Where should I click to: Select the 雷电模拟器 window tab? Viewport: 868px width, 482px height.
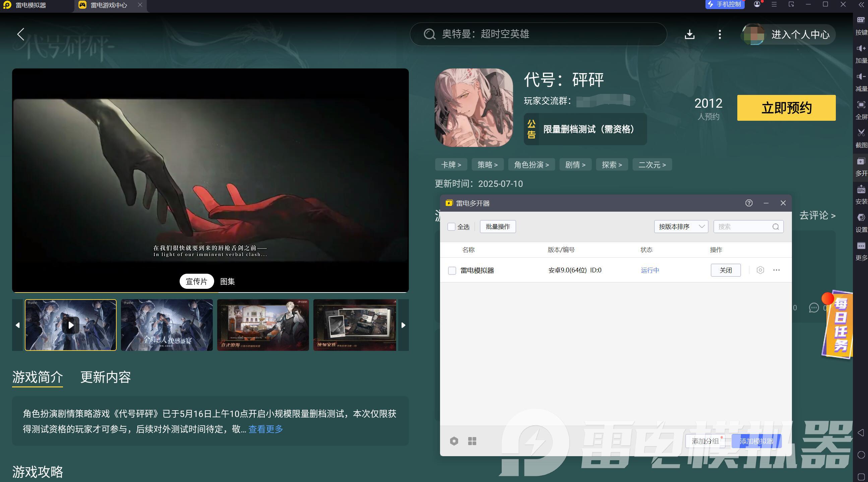pyautogui.click(x=30, y=5)
